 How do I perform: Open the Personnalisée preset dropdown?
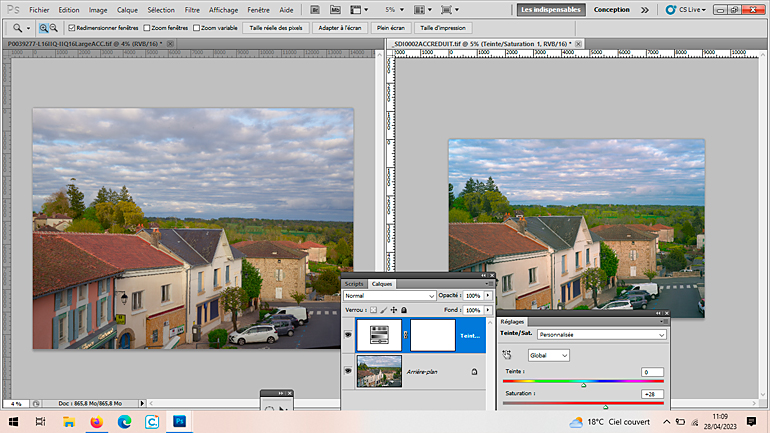[x=602, y=335]
